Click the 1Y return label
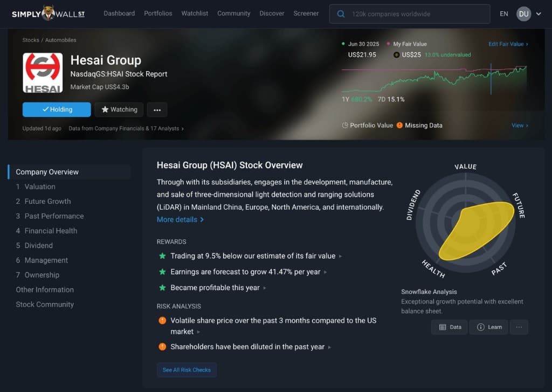 (357, 99)
